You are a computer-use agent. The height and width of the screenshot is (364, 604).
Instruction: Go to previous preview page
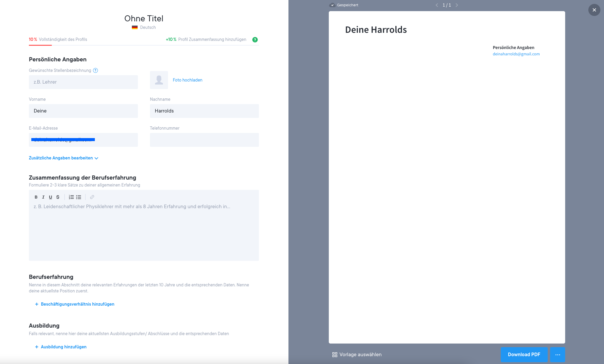tap(437, 5)
